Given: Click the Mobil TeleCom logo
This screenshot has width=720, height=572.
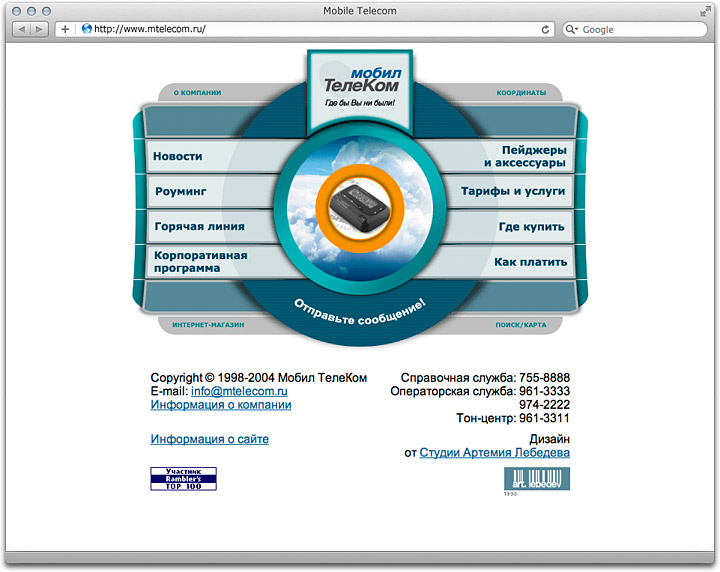Looking at the screenshot, I should click(360, 88).
